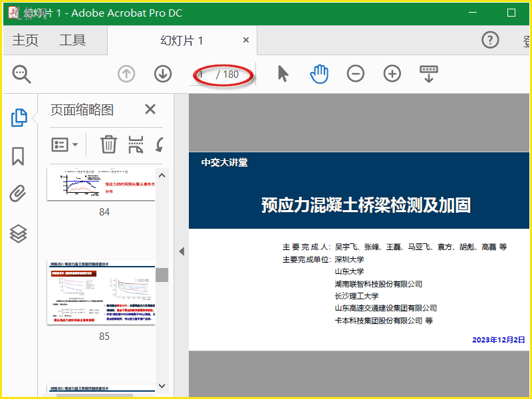Delete selected pages with trash icon
This screenshot has height=399, width=532.
point(108,144)
